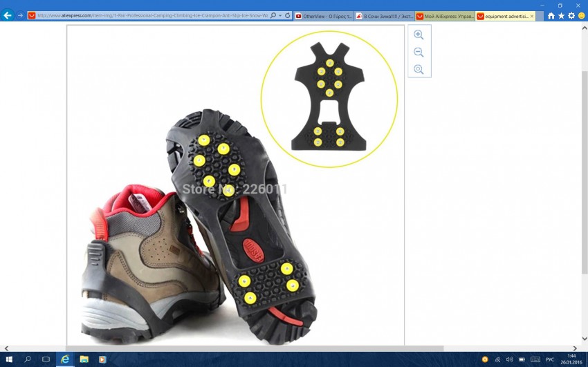
Task: Click the aliexpress.com address bar URL
Action: 152,15
